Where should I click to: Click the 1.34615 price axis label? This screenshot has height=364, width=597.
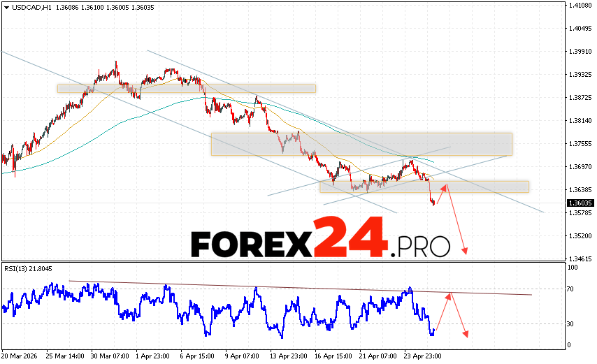point(579,259)
